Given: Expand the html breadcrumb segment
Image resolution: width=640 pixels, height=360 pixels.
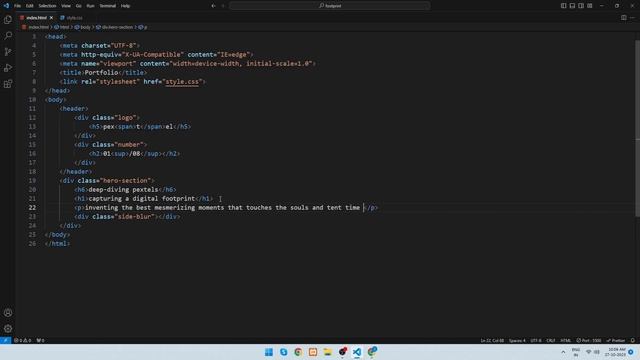Looking at the screenshot, I should pyautogui.click(x=62, y=27).
